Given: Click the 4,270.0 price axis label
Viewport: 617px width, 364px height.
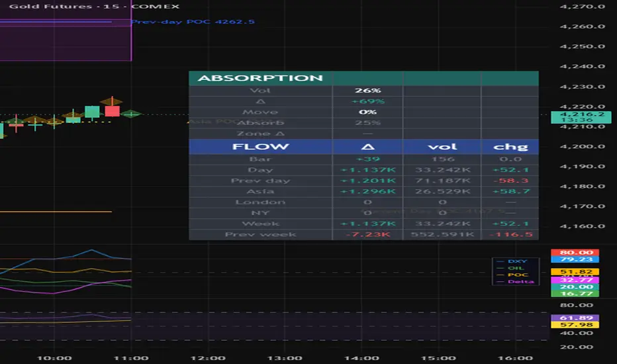Looking at the screenshot, I should coord(583,7).
